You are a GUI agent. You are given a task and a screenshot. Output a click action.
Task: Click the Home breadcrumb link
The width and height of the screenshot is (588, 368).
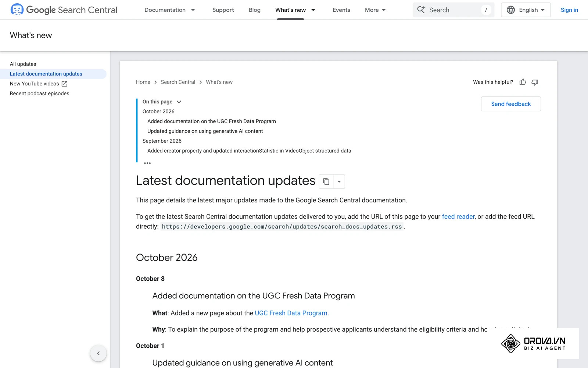pos(143,82)
